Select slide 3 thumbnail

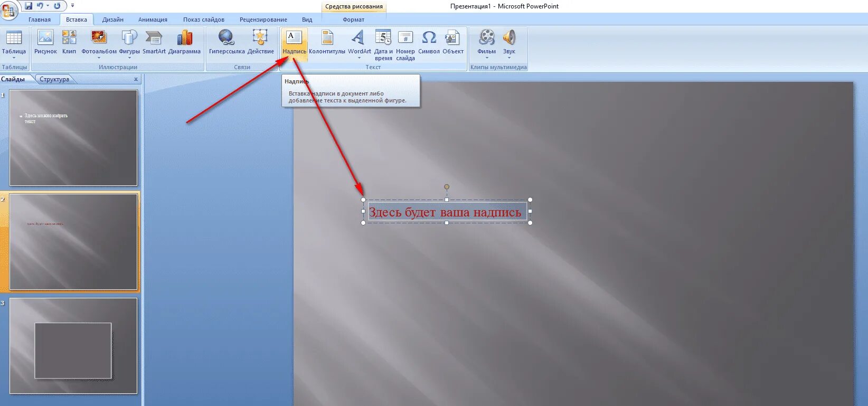(73, 346)
